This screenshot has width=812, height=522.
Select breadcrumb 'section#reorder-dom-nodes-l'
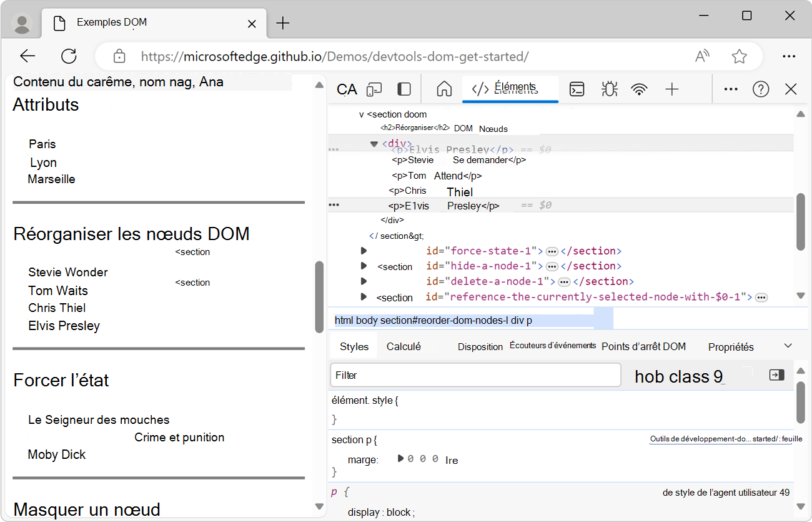coord(444,321)
